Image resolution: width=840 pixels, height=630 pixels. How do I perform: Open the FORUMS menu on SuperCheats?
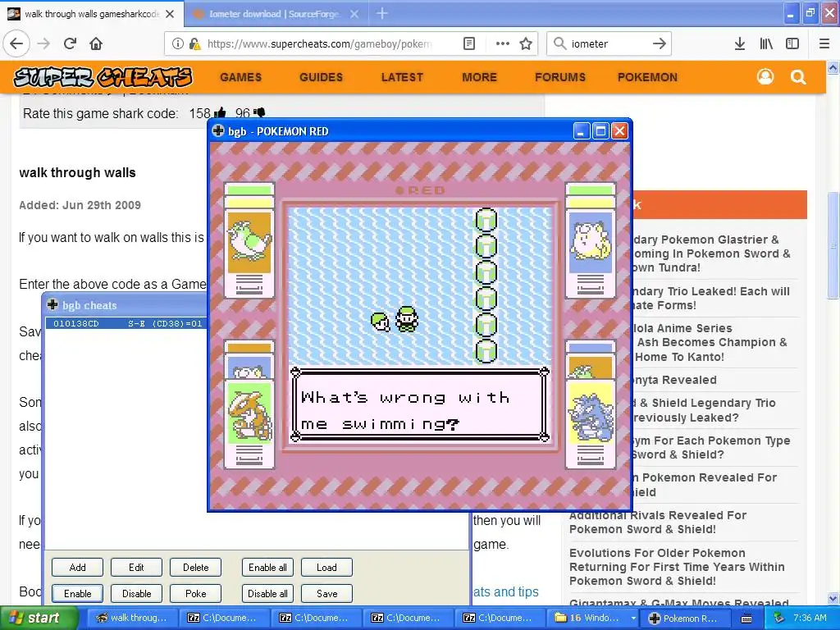coord(559,77)
